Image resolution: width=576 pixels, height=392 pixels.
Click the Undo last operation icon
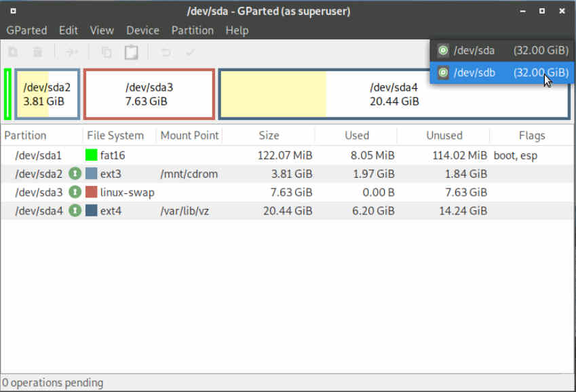click(x=166, y=52)
